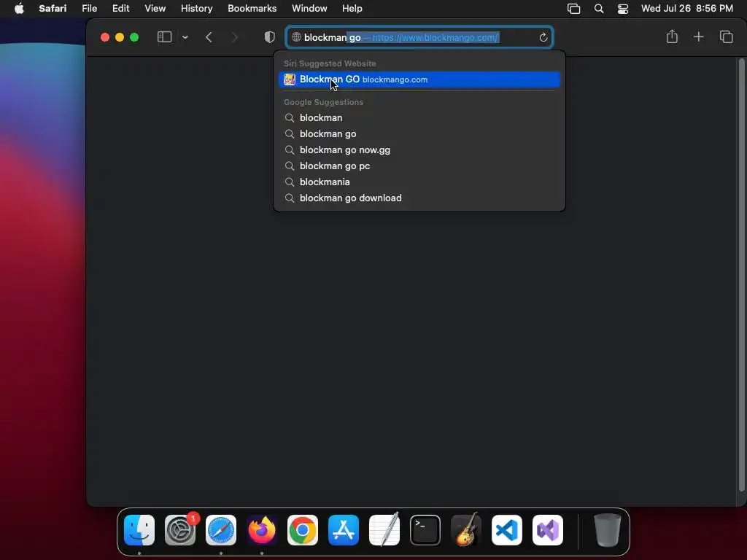Image resolution: width=747 pixels, height=560 pixels.
Task: Click the Blockman GO site favicon
Action: 289,79
